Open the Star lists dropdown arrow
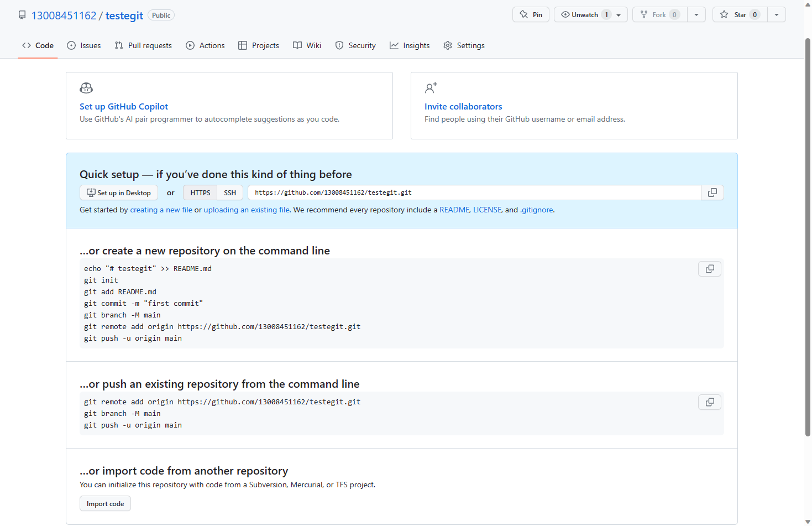The width and height of the screenshot is (812, 526). click(x=777, y=15)
